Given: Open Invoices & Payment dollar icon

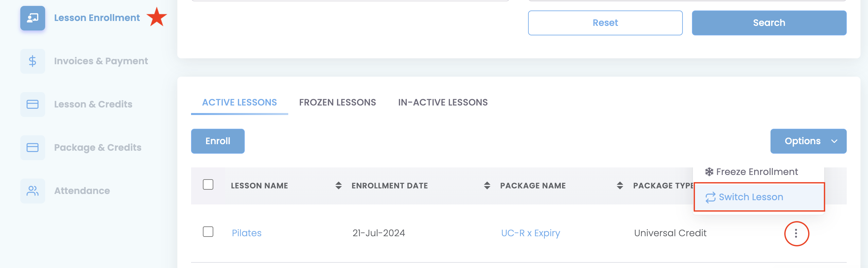Looking at the screenshot, I should (32, 61).
